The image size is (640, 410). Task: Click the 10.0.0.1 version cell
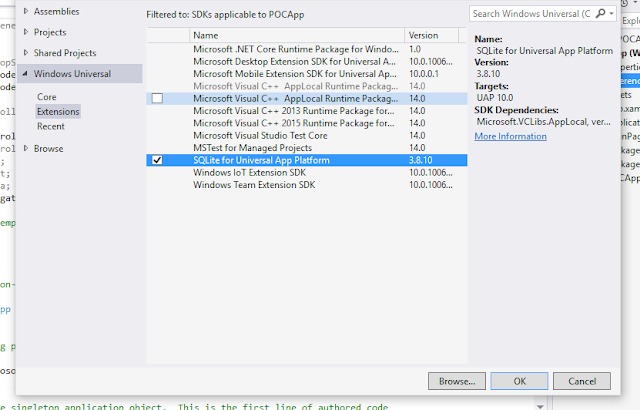424,74
